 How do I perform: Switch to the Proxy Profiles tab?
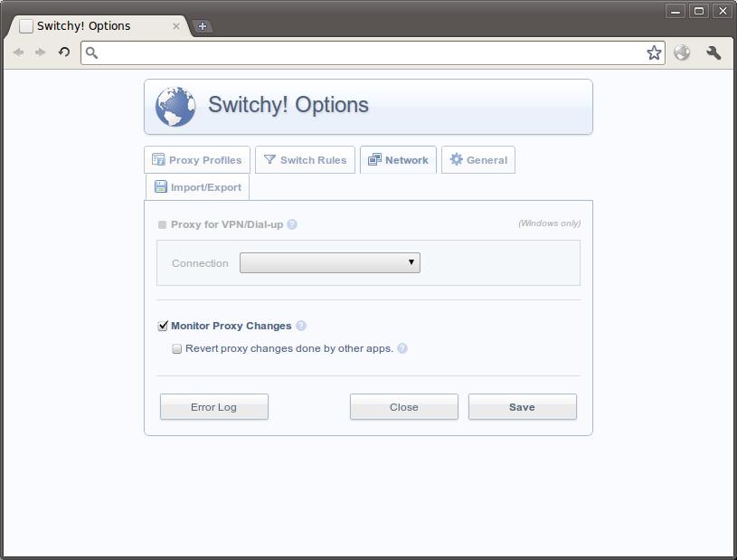point(197,160)
